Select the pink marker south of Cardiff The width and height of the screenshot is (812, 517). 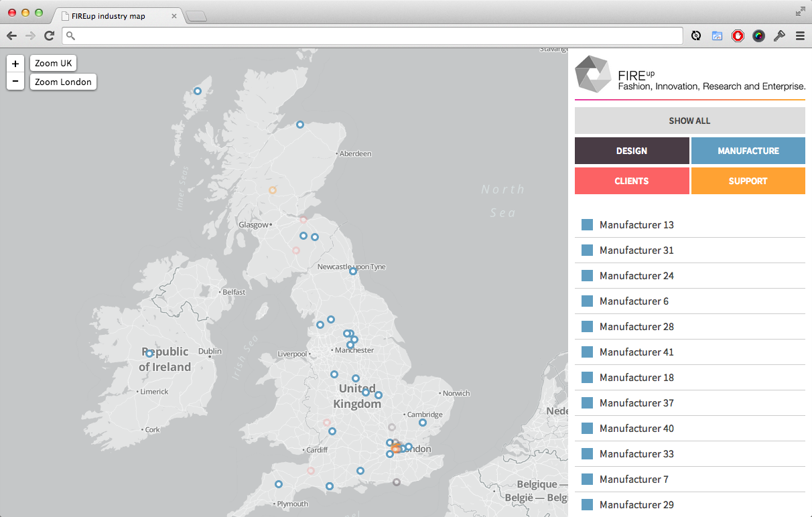point(311,471)
